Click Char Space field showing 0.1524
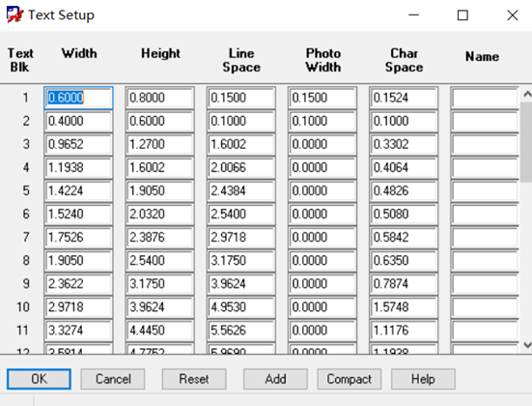The width and height of the screenshot is (532, 406). [x=404, y=98]
